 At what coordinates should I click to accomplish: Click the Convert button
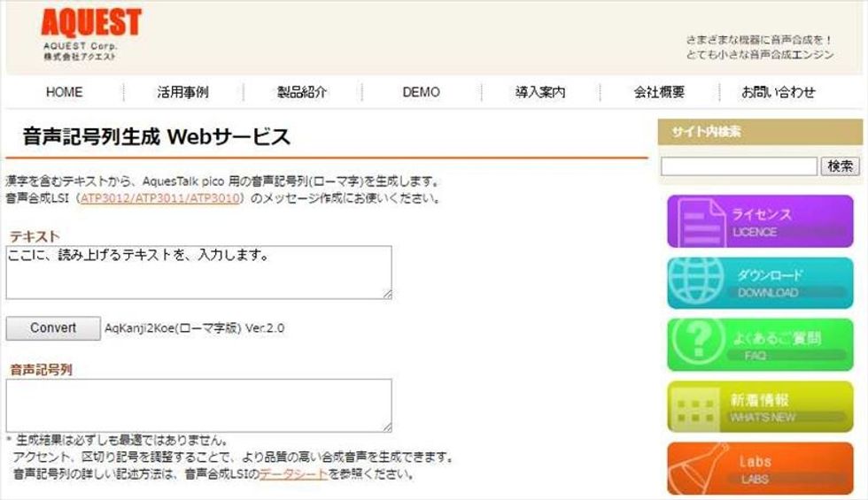53,328
